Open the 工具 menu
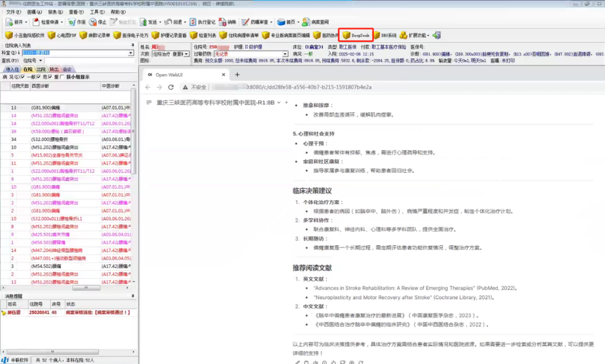Viewport: 605px width, 364px height. [x=97, y=12]
